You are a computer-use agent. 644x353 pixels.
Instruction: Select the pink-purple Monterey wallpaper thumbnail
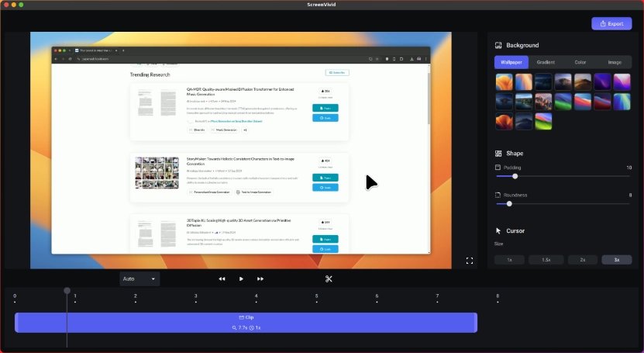tap(622, 81)
